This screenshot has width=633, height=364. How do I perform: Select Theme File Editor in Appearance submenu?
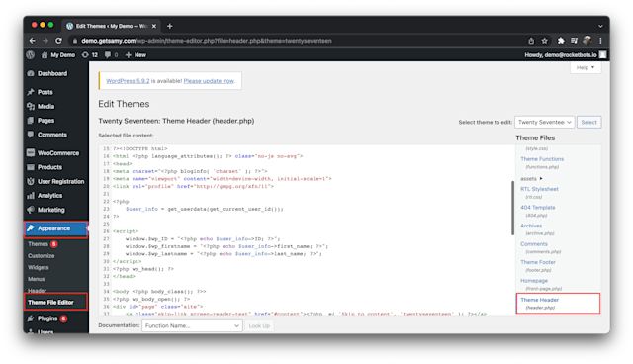[50, 303]
